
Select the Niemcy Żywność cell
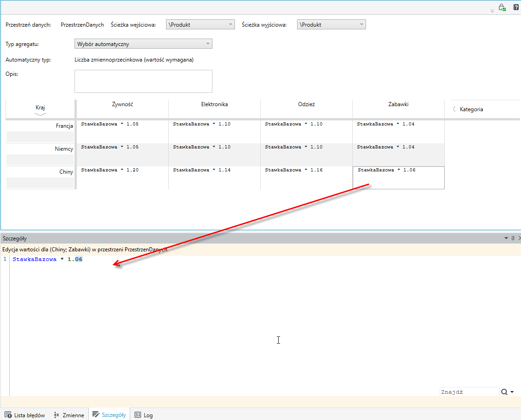tap(123, 155)
